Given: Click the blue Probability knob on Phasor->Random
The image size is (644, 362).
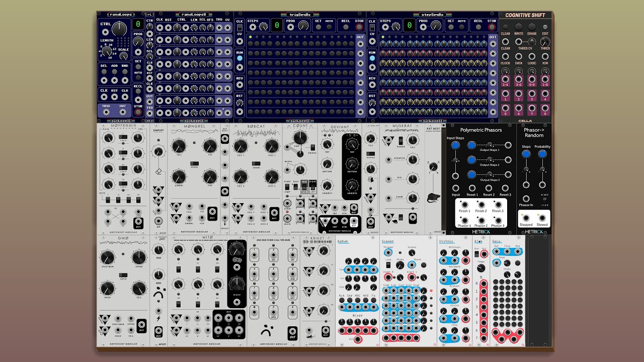Looking at the screenshot, I should 542,154.
